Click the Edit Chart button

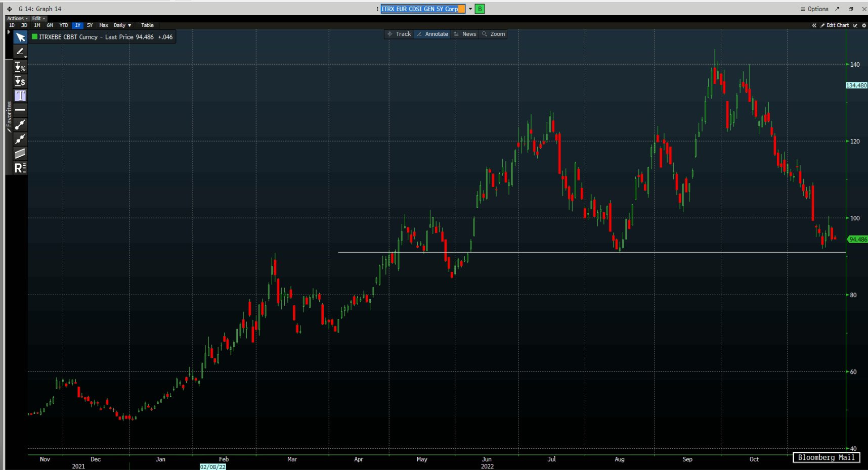coord(835,25)
